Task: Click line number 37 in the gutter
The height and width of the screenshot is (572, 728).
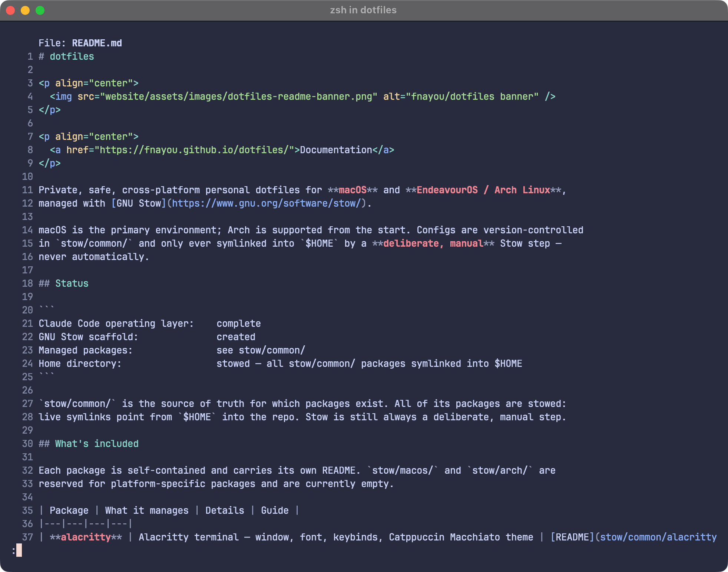Action: pos(27,537)
